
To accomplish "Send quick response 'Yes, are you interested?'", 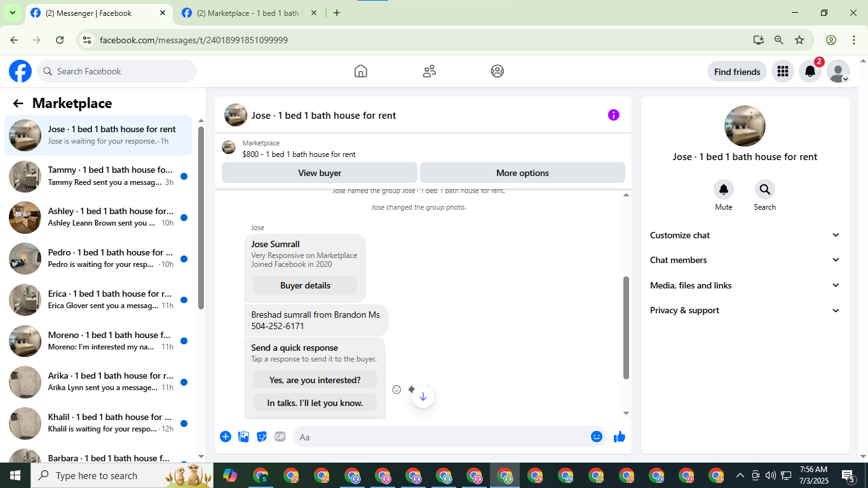I will pyautogui.click(x=315, y=380).
